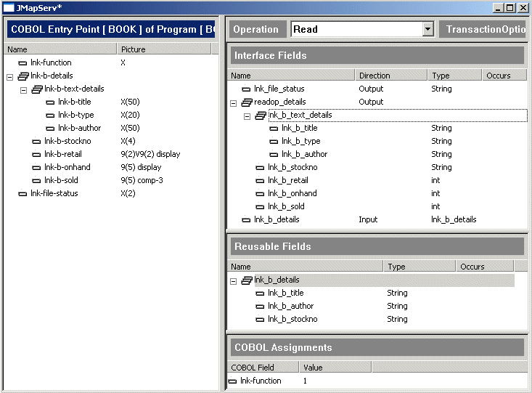Screen dimensions: 532x393
Task: Click the TransactionOptions button
Action: click(485, 29)
